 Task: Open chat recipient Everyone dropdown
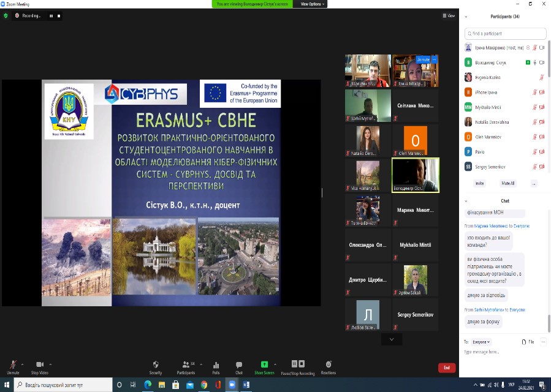481,342
